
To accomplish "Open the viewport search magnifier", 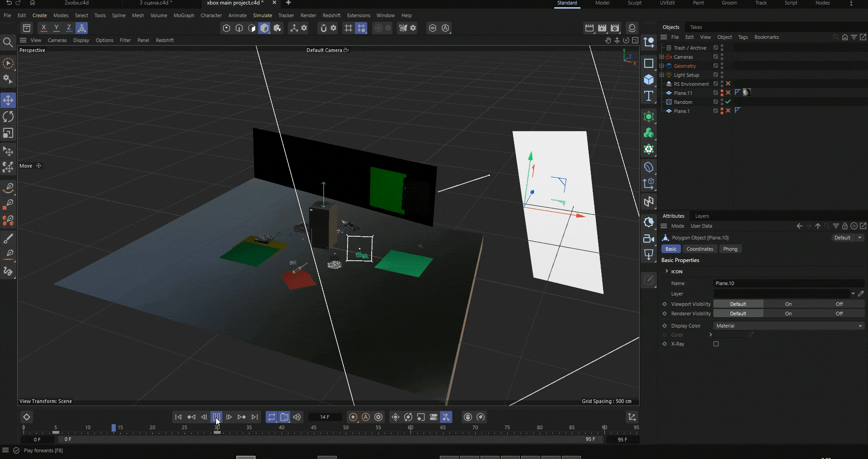I will click(8, 42).
